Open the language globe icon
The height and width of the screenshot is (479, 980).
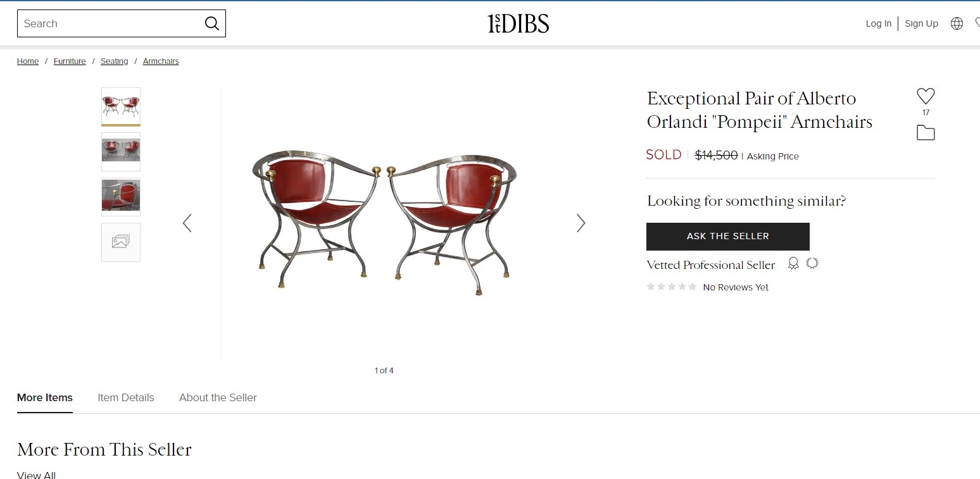point(957,23)
